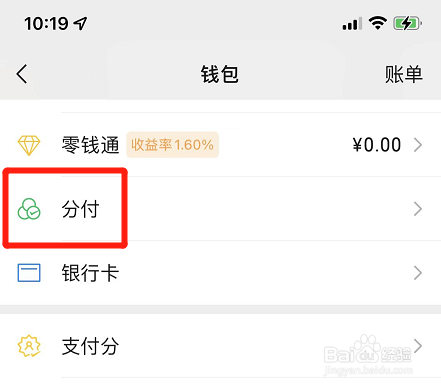The image size is (441, 388).
Task: Click the ¥0.00 balance amount
Action: click(x=377, y=145)
